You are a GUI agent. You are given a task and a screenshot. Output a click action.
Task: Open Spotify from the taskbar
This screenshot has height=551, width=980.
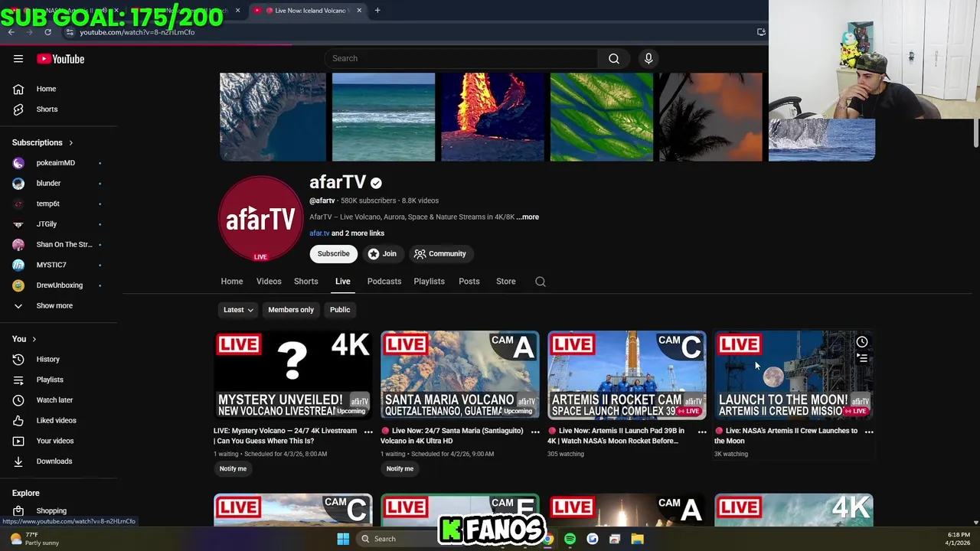point(570,539)
